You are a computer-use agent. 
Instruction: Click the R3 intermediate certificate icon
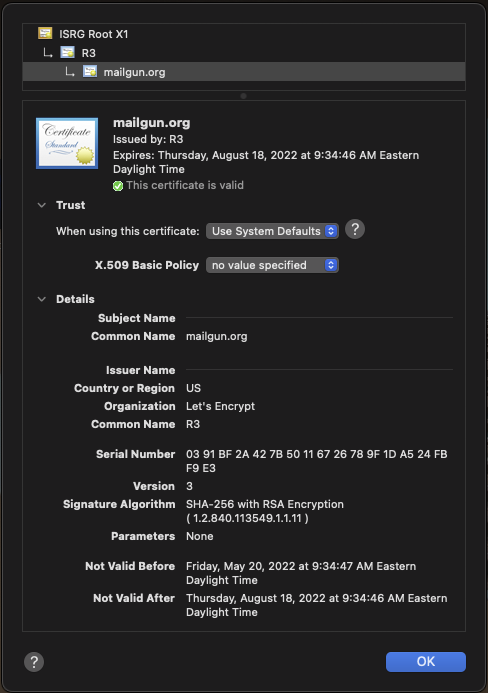pyautogui.click(x=67, y=53)
